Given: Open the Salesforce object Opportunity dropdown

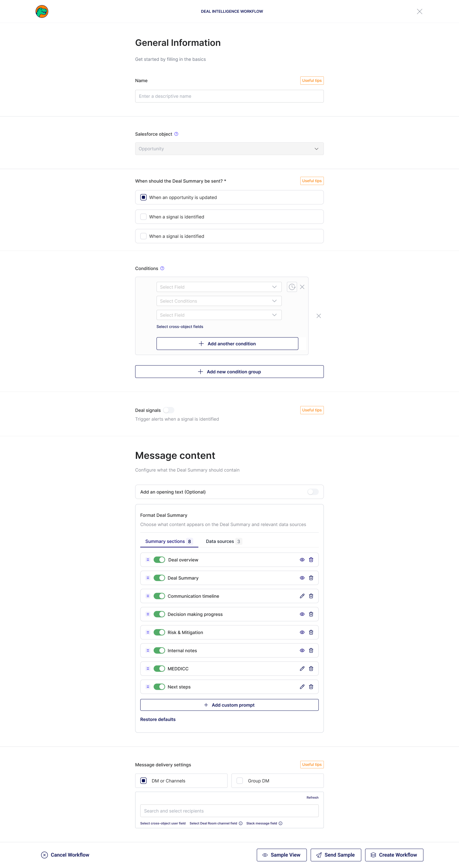Looking at the screenshot, I should pos(229,149).
